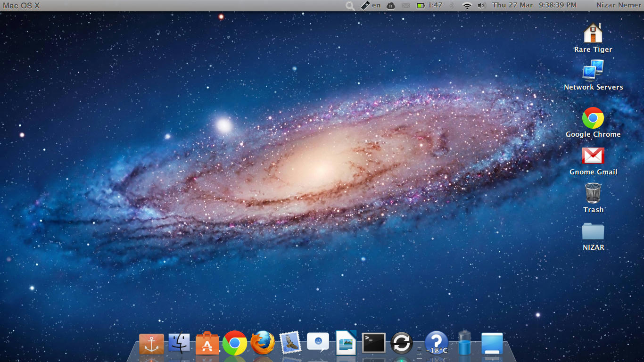
Task: Open the Terminal from the dock
Action: [x=373, y=343]
